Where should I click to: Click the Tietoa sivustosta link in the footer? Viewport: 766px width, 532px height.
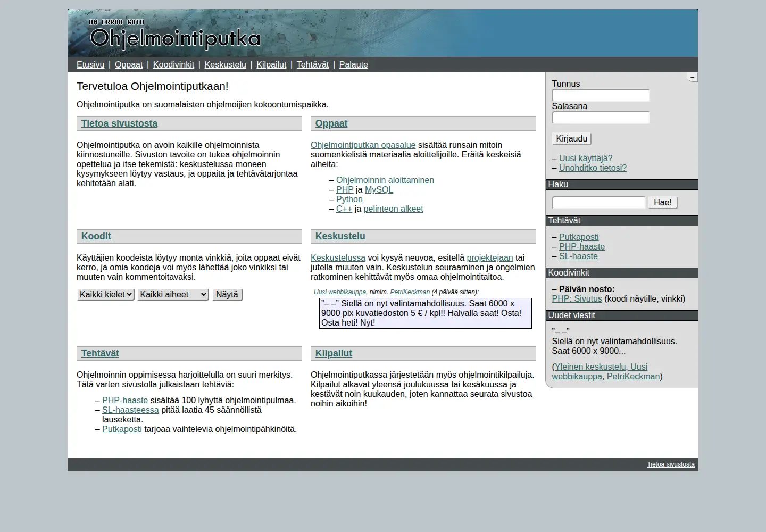(x=671, y=464)
